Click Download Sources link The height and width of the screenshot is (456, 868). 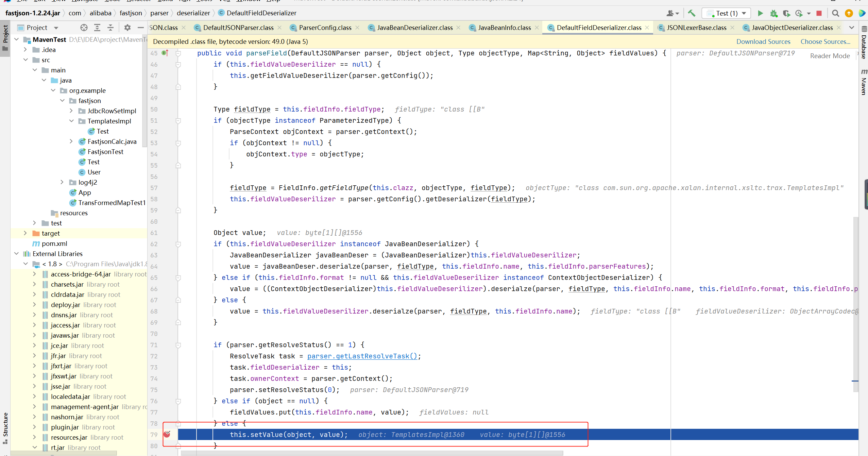tap(763, 41)
